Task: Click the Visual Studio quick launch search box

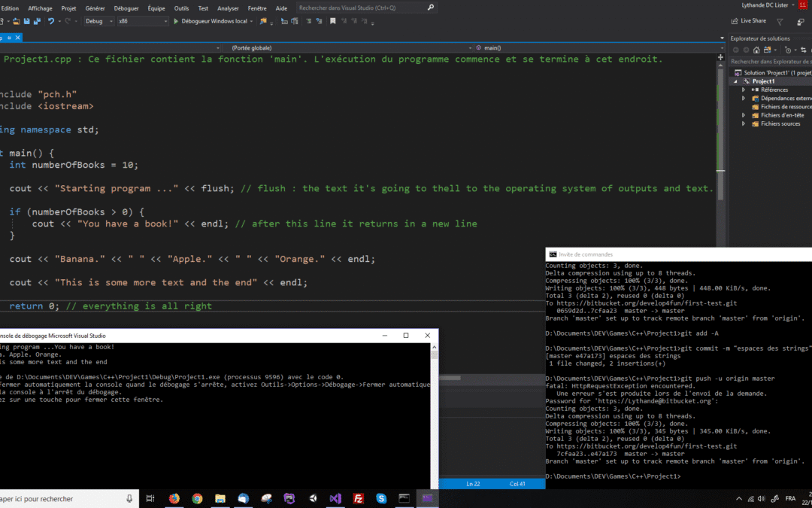Action: (x=362, y=8)
